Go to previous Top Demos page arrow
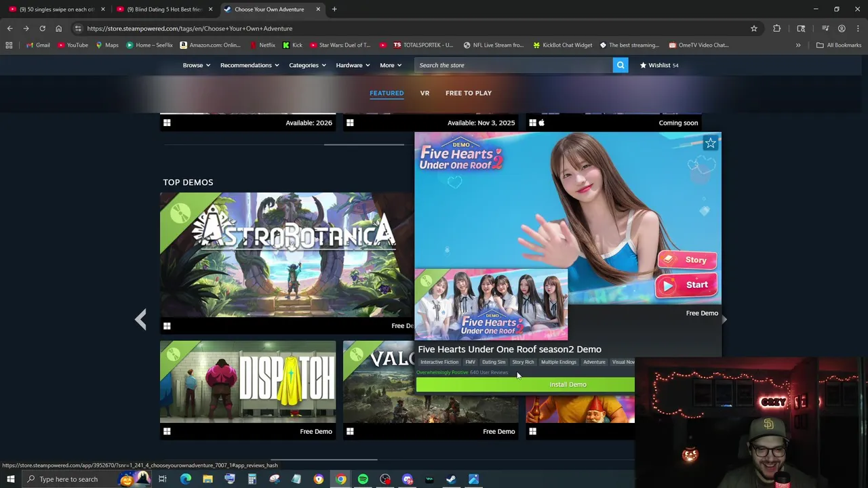Screen dimensions: 868x488 pyautogui.click(x=140, y=319)
